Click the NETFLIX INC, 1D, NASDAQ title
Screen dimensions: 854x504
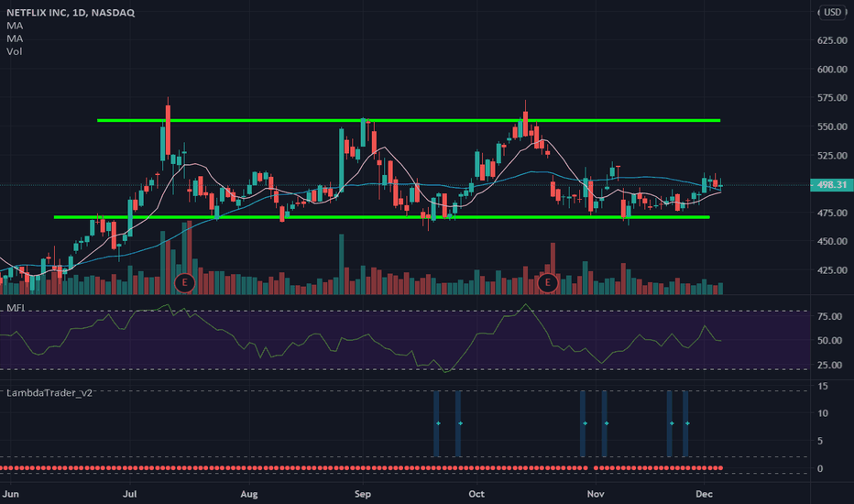click(x=71, y=13)
